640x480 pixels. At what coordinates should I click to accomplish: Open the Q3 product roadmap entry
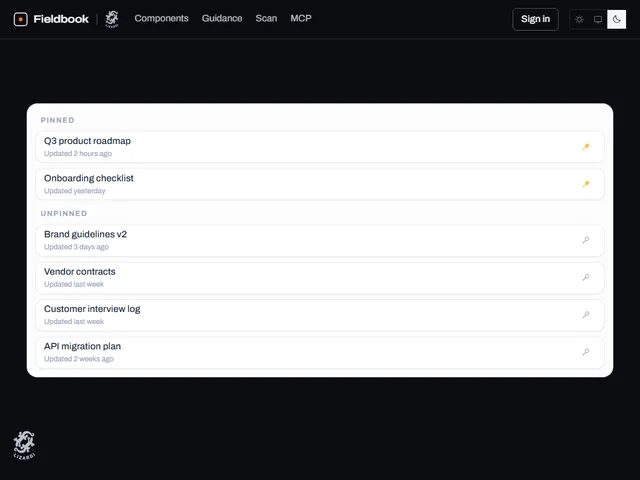(x=320, y=147)
